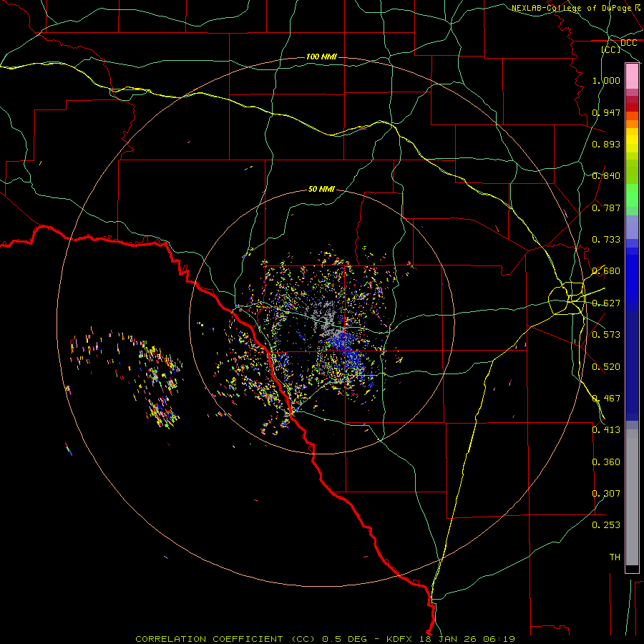Pick the light pink swatch at legend top
The width and height of the screenshot is (644, 644).
(632, 77)
